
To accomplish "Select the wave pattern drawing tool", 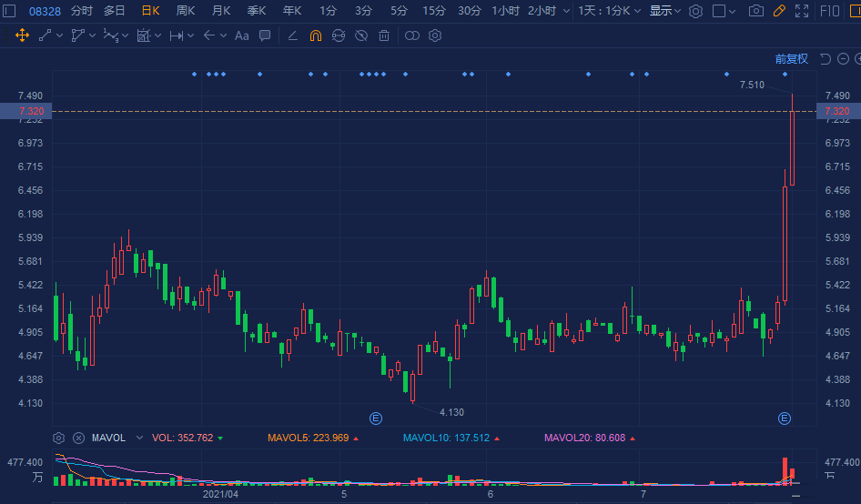I will (x=110, y=35).
